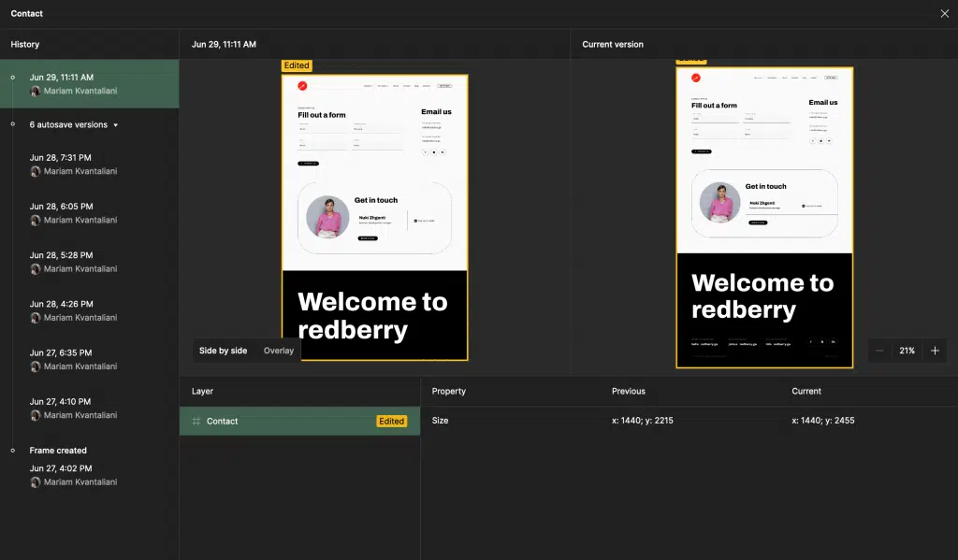
Task: Click the Current version frame preview
Action: click(x=764, y=217)
